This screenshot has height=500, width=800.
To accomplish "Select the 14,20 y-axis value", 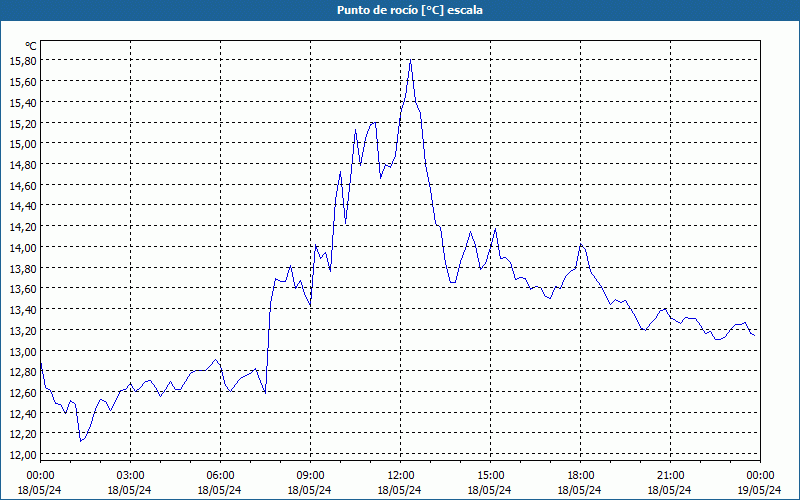I will coord(23,227).
